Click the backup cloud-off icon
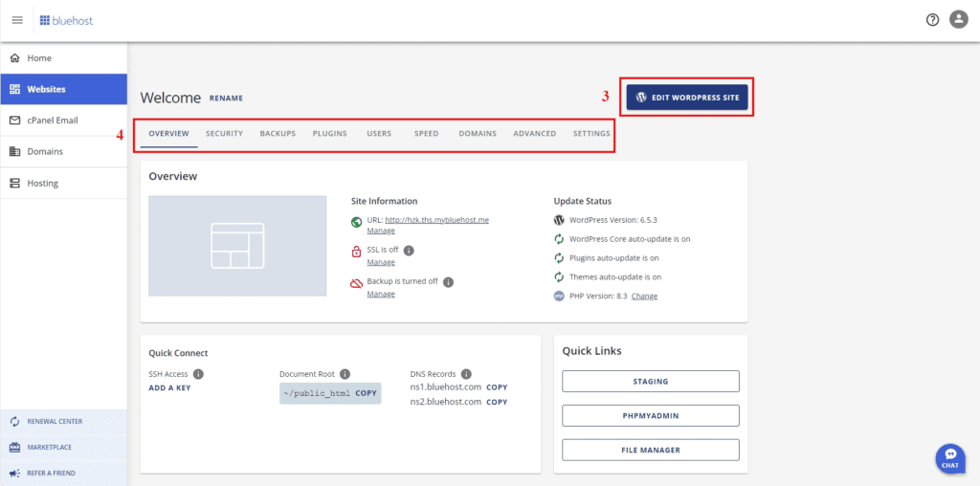Viewport: 980px width, 486px height. pyautogui.click(x=356, y=283)
